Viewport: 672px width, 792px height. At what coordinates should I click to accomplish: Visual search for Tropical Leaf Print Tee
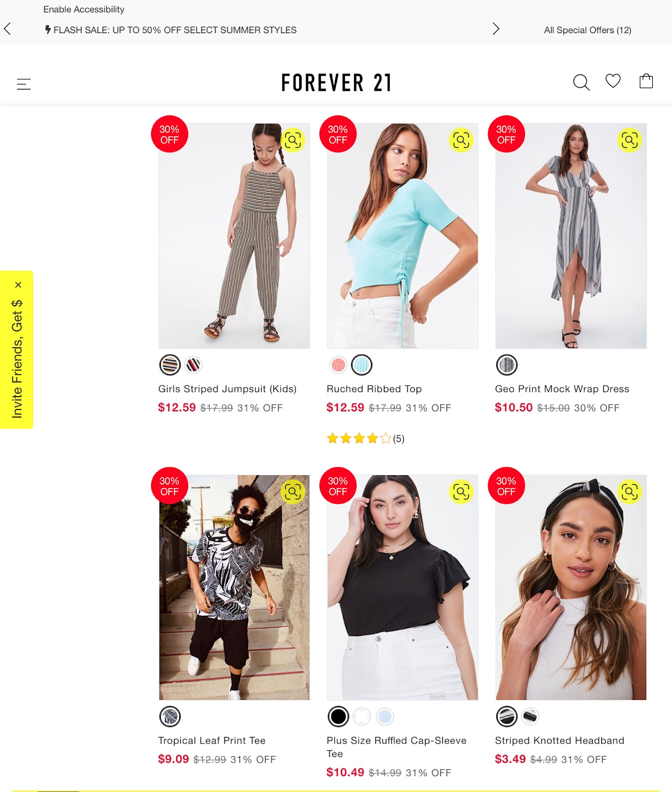pyautogui.click(x=293, y=492)
